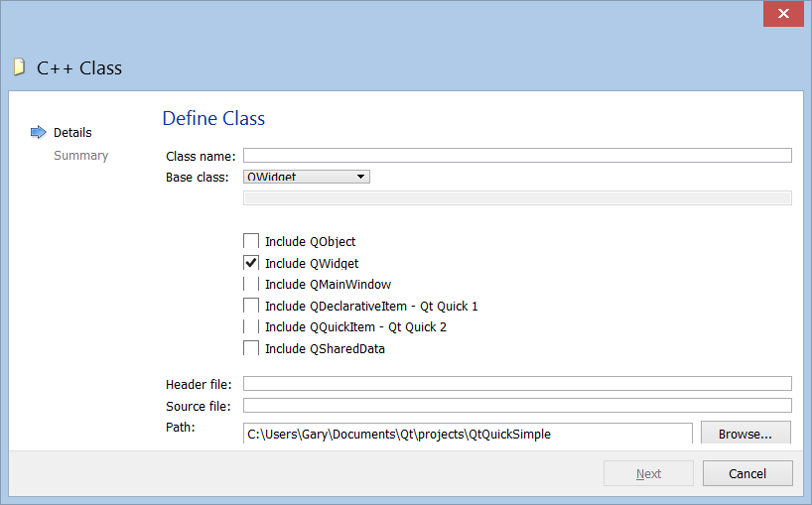Image resolution: width=812 pixels, height=505 pixels.
Task: Go to the Summary wizard step
Action: pos(80,155)
